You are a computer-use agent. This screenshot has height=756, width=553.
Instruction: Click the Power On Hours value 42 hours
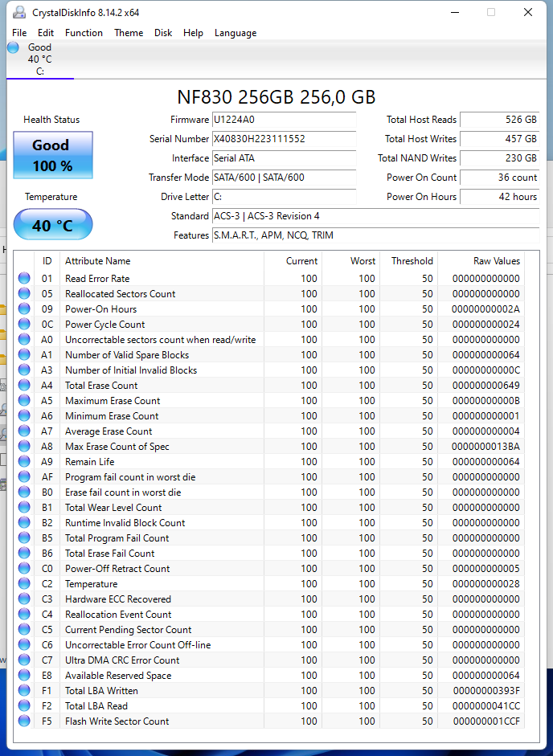(x=499, y=197)
